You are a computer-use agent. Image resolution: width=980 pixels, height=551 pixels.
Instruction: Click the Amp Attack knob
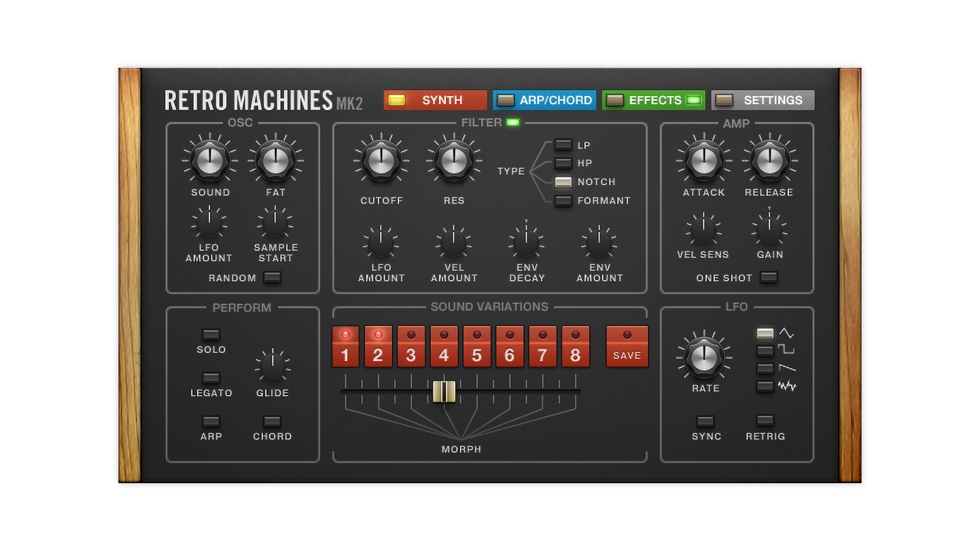point(704,161)
